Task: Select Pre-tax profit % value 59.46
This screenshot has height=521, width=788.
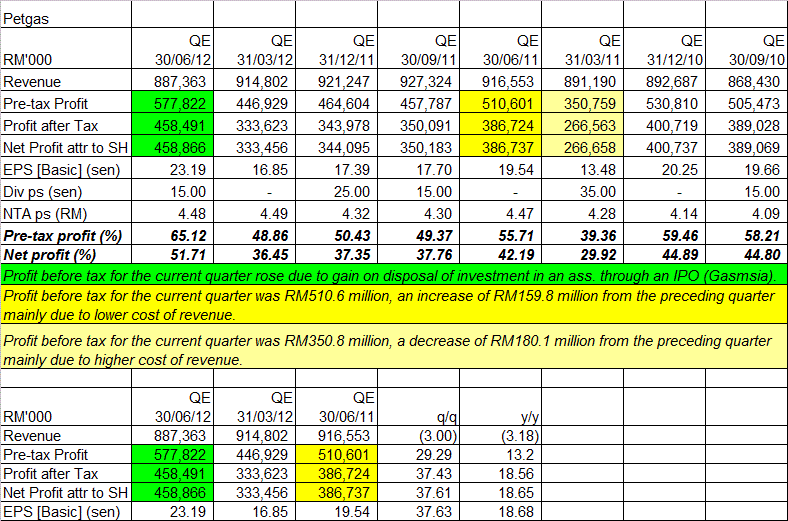Action: click(664, 235)
